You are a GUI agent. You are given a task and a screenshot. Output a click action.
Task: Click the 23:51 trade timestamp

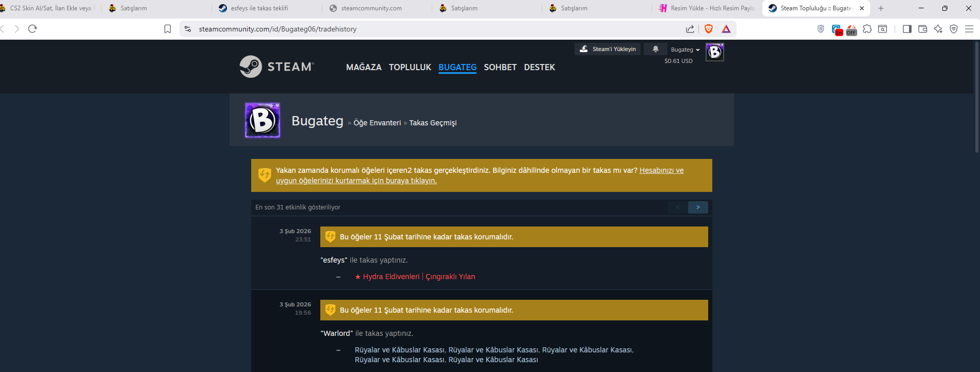tap(303, 239)
